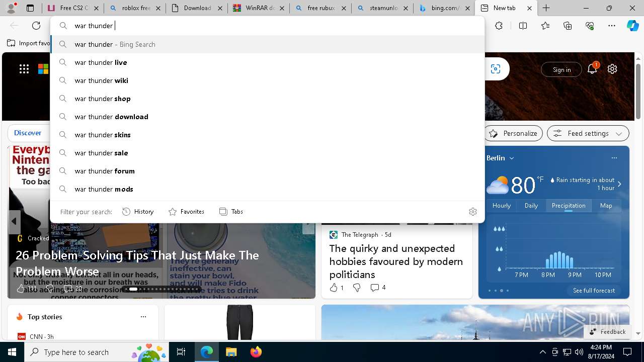
Task: Click the Windows taskbar search box
Action: tap(97, 352)
